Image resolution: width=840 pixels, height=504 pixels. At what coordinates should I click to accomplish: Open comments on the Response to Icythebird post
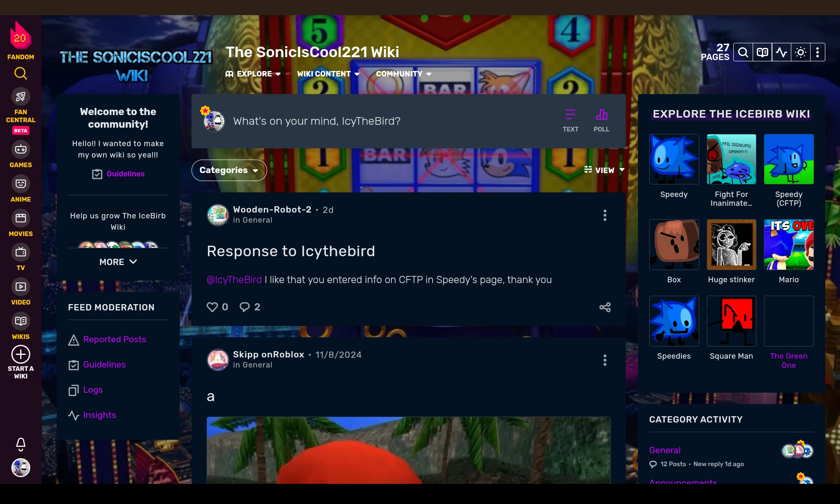tap(245, 307)
